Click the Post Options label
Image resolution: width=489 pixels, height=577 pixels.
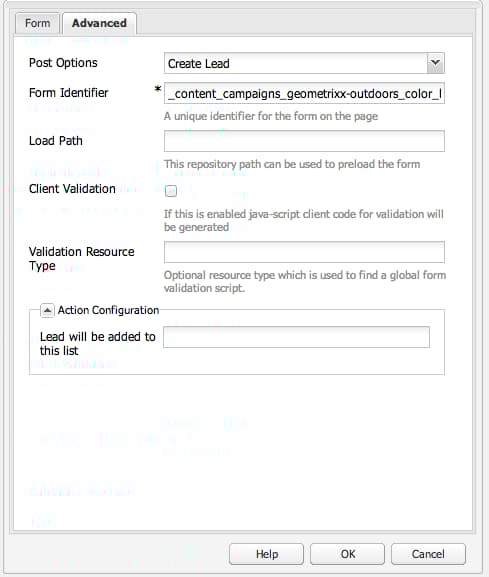pos(63,63)
